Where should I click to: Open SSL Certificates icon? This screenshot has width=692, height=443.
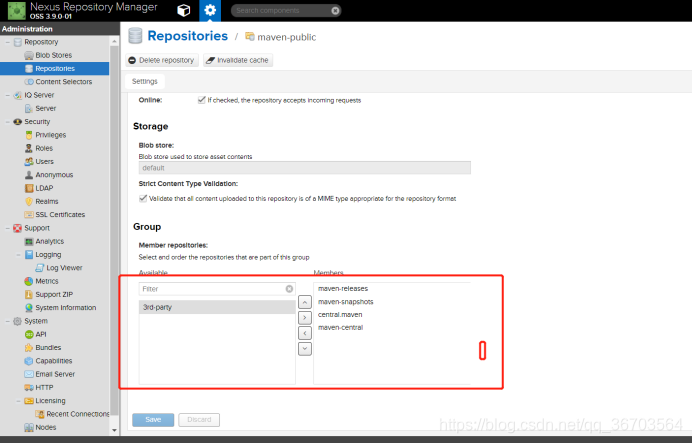point(29,214)
